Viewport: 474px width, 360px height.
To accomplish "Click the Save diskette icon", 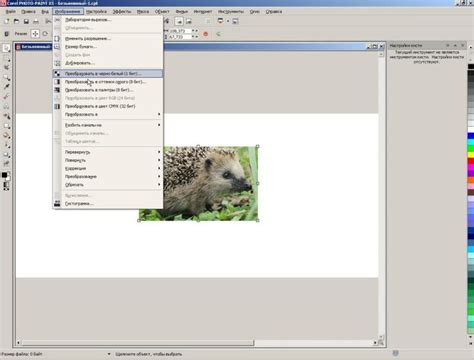I will coord(26,21).
